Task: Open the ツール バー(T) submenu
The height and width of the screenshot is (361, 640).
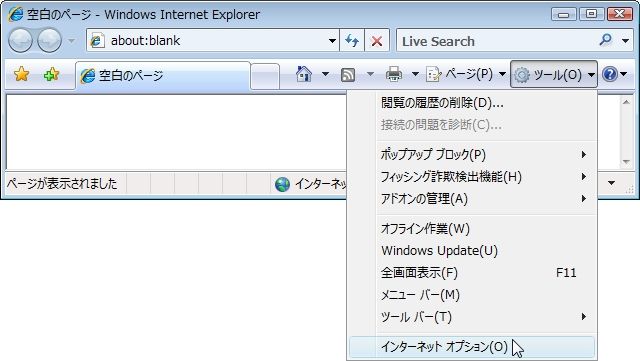Action: click(473, 317)
